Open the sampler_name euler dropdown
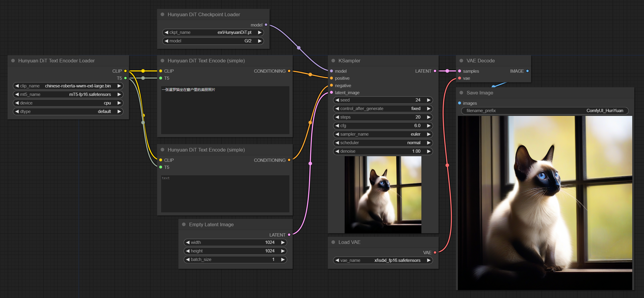Screen dimensions: 644x298 (383, 134)
